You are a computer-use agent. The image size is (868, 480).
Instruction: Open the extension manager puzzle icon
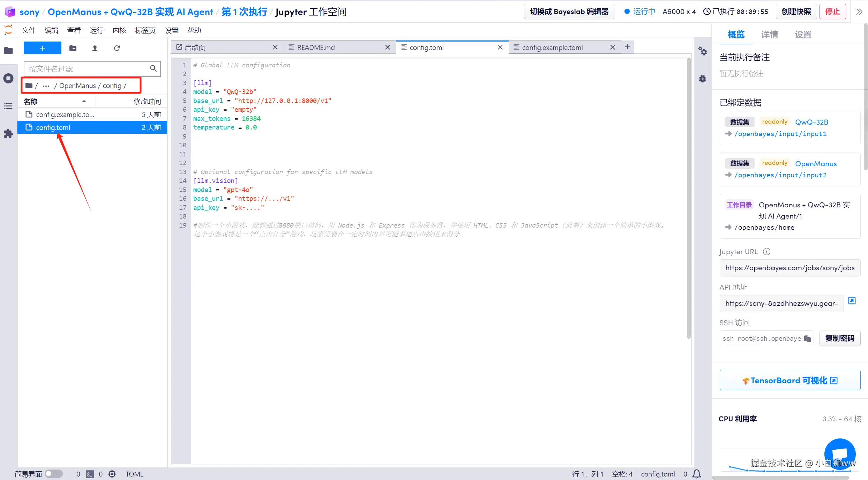[8, 134]
